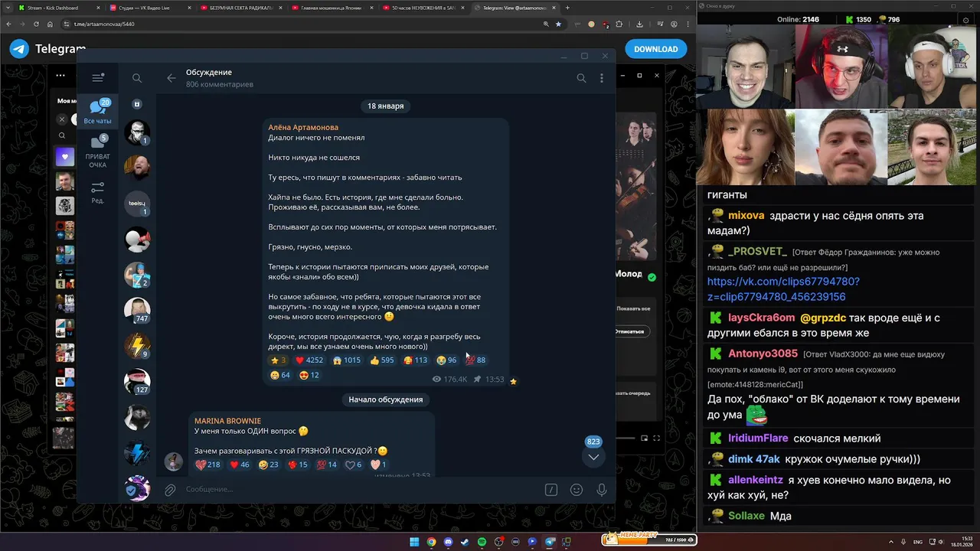Go to Chrome home page icon
The image size is (980, 551).
50,24
